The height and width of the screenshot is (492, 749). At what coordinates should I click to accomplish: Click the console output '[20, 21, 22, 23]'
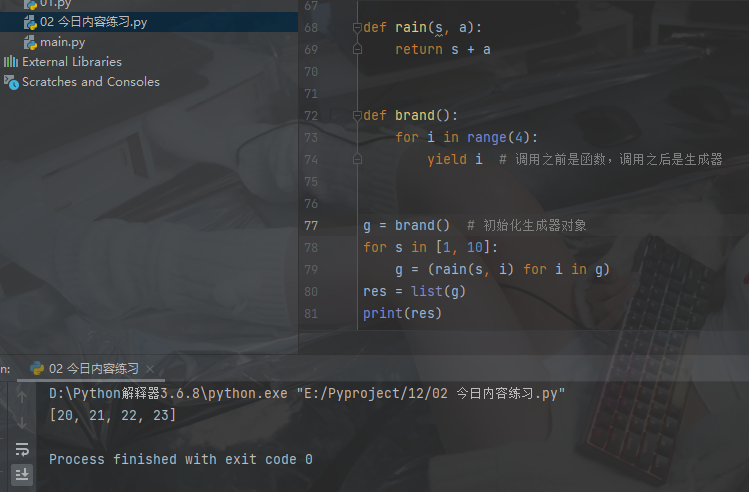[x=113, y=415]
